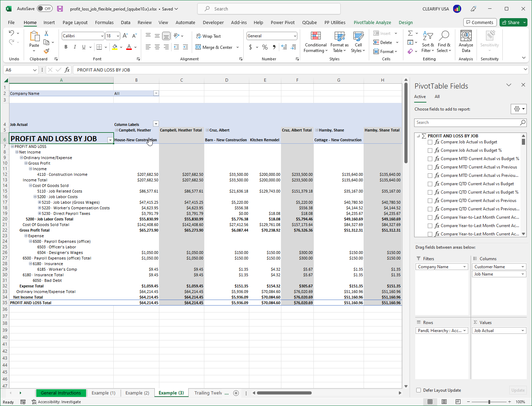This screenshot has height=406, width=532.
Task: Enable Defer Layout Update
Action: click(418, 390)
